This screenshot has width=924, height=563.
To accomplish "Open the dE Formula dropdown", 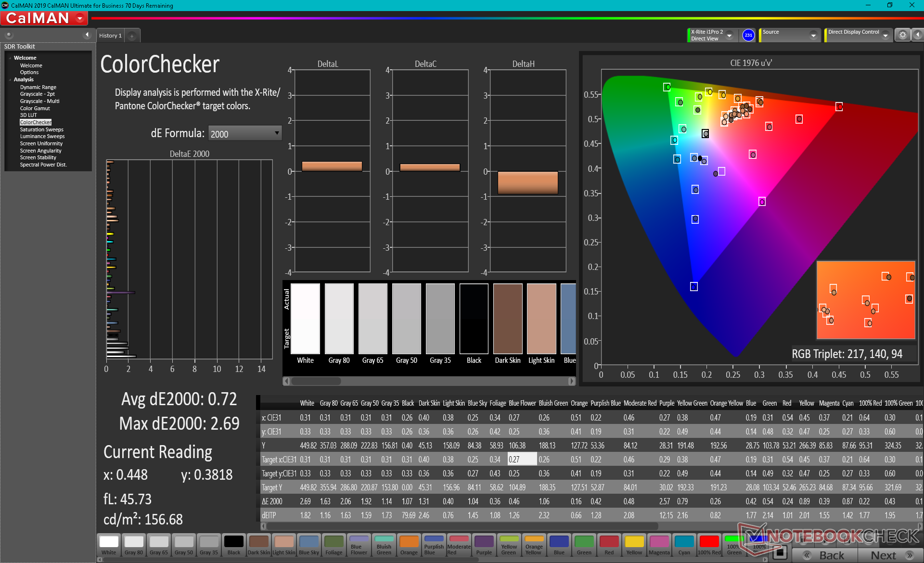I will tap(245, 133).
